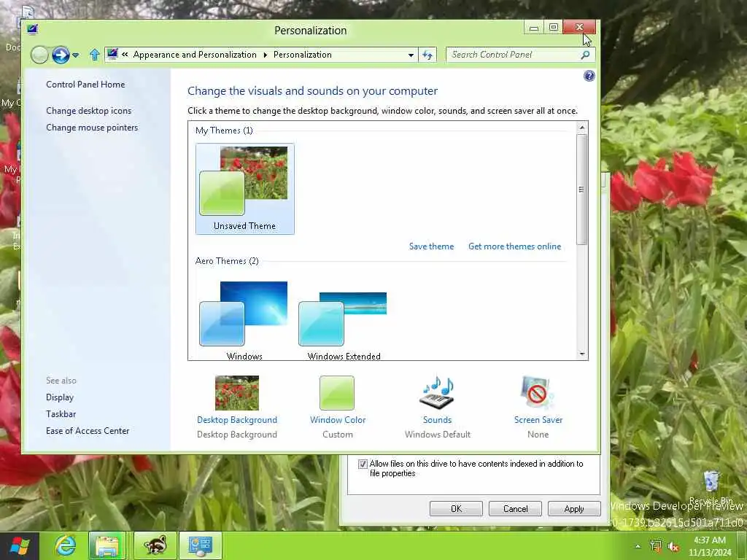The width and height of the screenshot is (747, 560).
Task: Click the search magnifier icon
Action: [586, 55]
